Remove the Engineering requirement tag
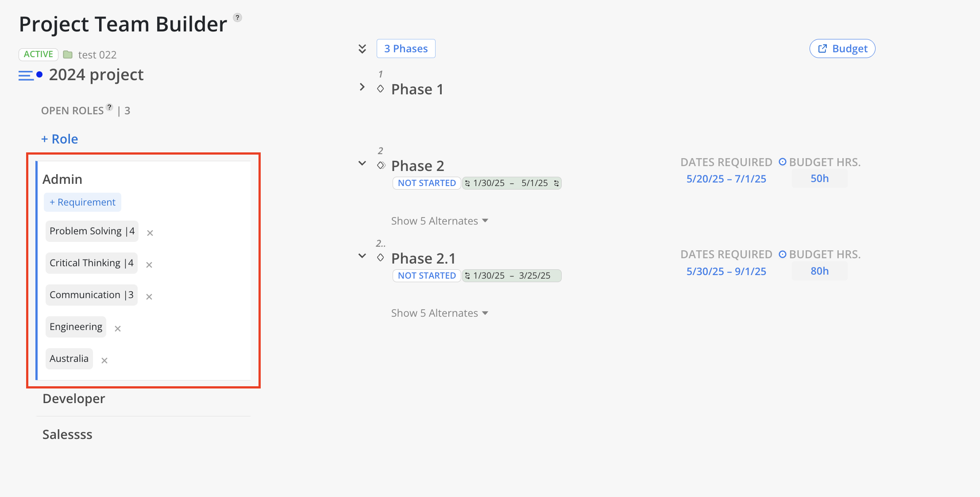Viewport: 980px width, 497px height. pos(118,328)
